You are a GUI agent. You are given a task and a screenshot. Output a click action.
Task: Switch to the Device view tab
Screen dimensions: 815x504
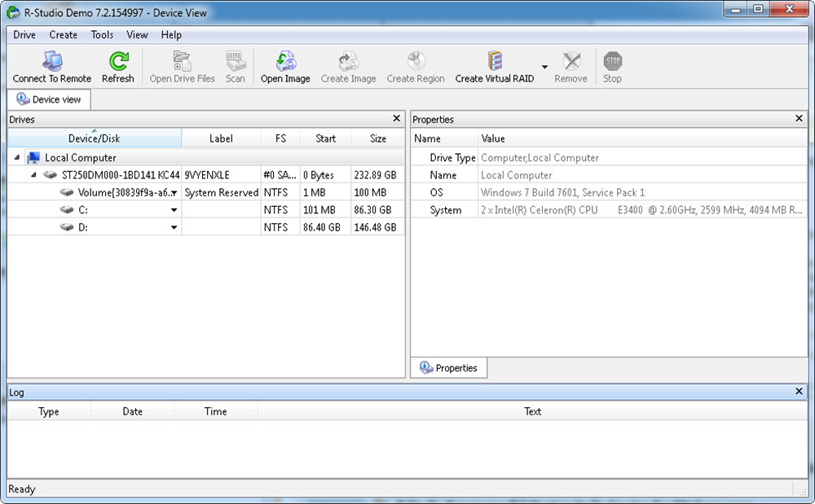click(49, 99)
